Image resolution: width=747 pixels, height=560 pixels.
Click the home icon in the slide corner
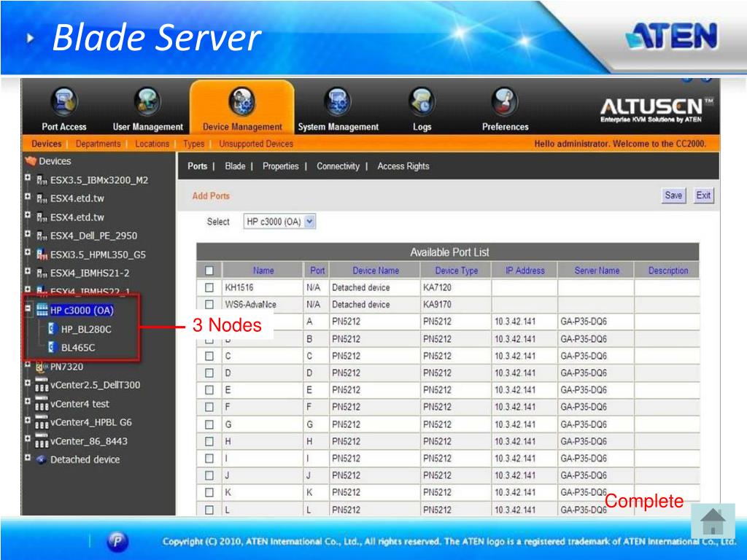[x=713, y=522]
